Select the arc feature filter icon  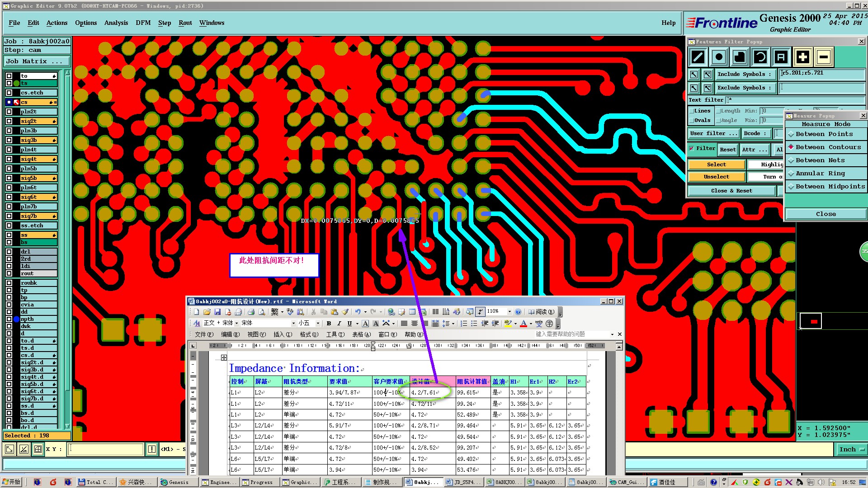[x=760, y=57]
